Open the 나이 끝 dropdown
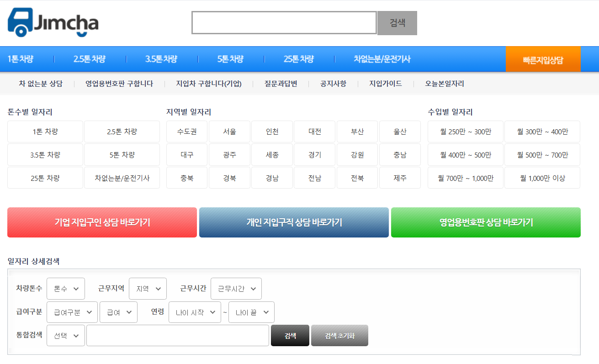This screenshot has height=364, width=599. pos(251,312)
